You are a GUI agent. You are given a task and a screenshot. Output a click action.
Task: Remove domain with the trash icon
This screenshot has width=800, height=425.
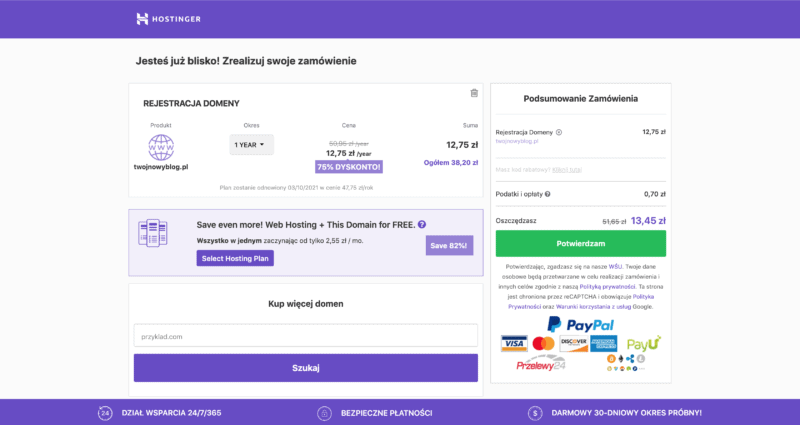click(x=474, y=93)
